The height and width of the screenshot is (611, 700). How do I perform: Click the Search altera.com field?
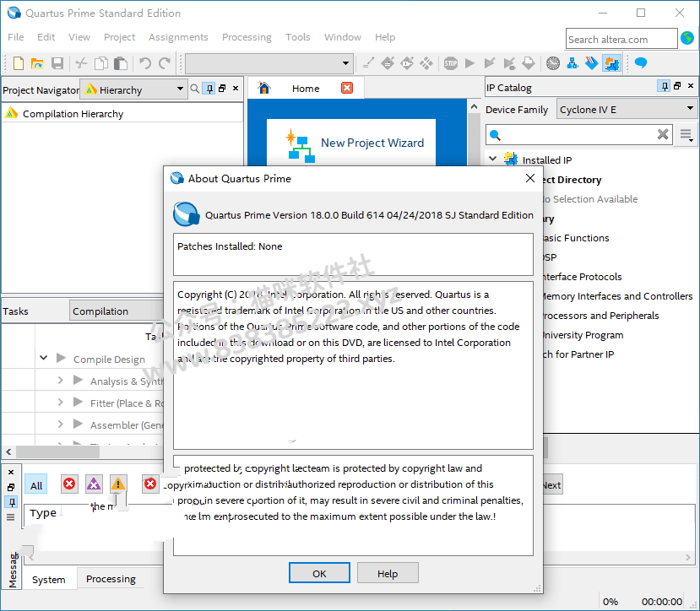[621, 39]
